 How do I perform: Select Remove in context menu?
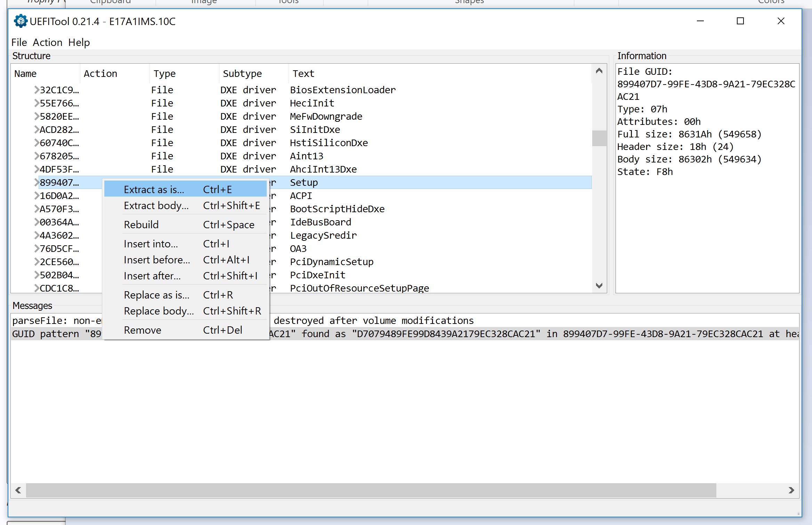[x=143, y=330]
